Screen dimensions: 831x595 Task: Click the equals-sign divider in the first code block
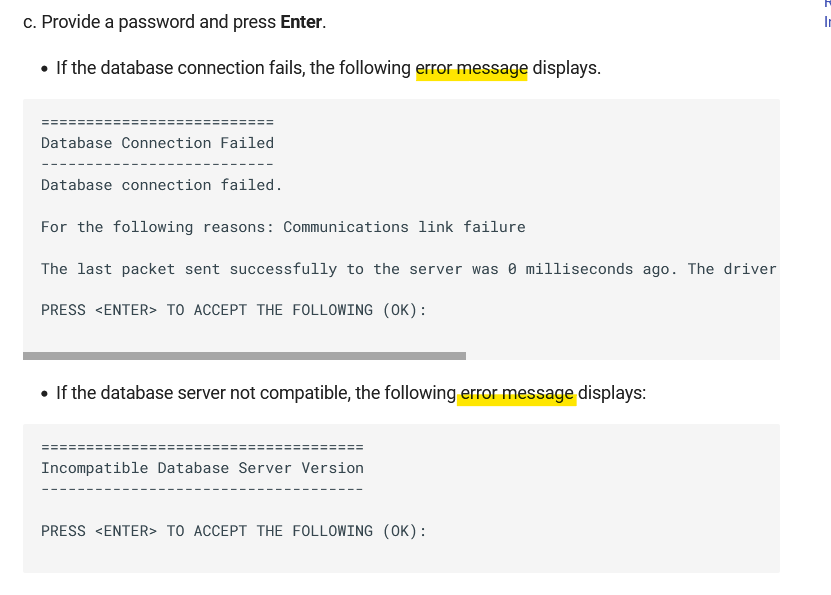[x=157, y=122]
